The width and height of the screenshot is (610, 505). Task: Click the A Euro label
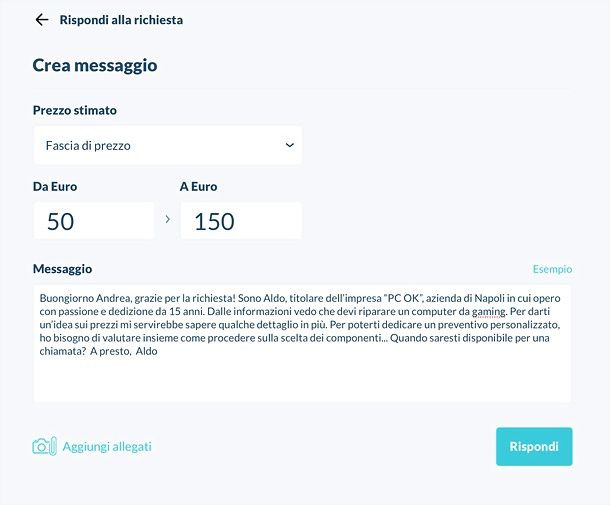pos(198,187)
